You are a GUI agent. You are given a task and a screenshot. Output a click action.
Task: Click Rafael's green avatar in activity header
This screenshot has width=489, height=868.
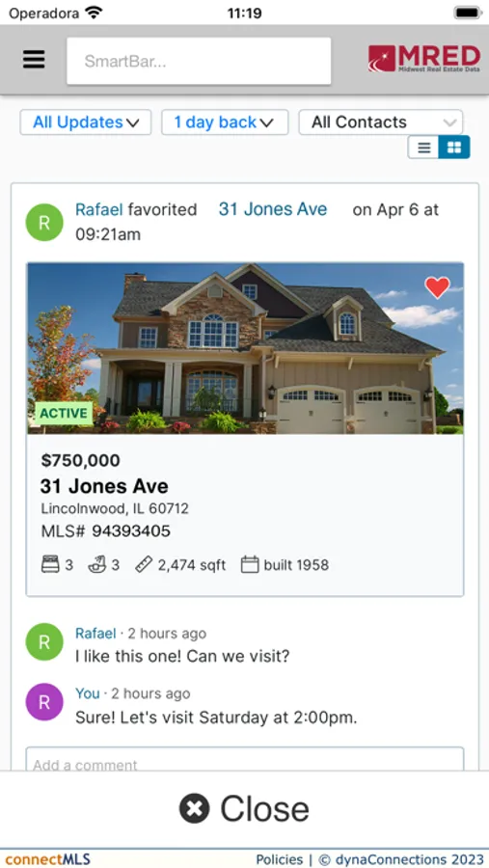44,223
